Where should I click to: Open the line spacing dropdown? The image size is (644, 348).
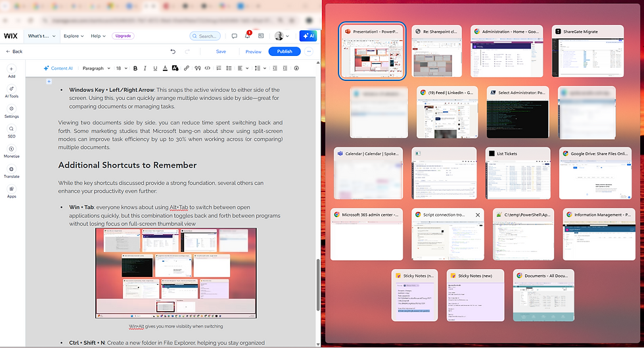260,68
